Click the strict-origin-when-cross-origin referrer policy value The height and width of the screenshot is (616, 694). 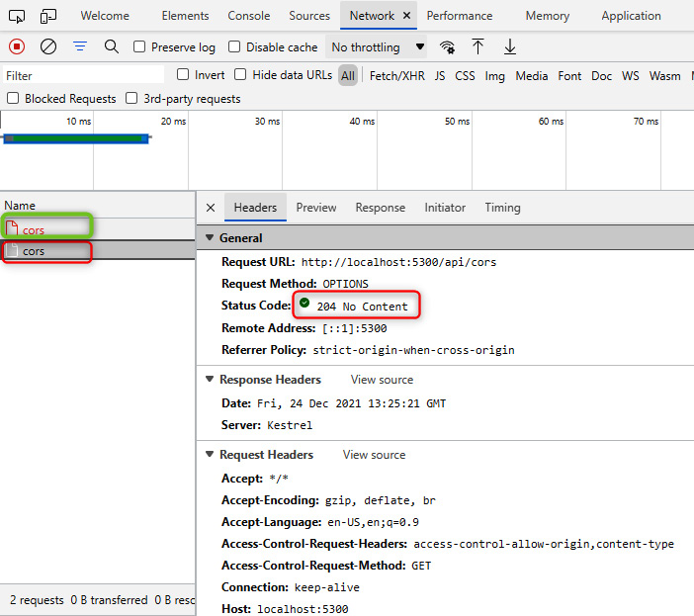(413, 350)
